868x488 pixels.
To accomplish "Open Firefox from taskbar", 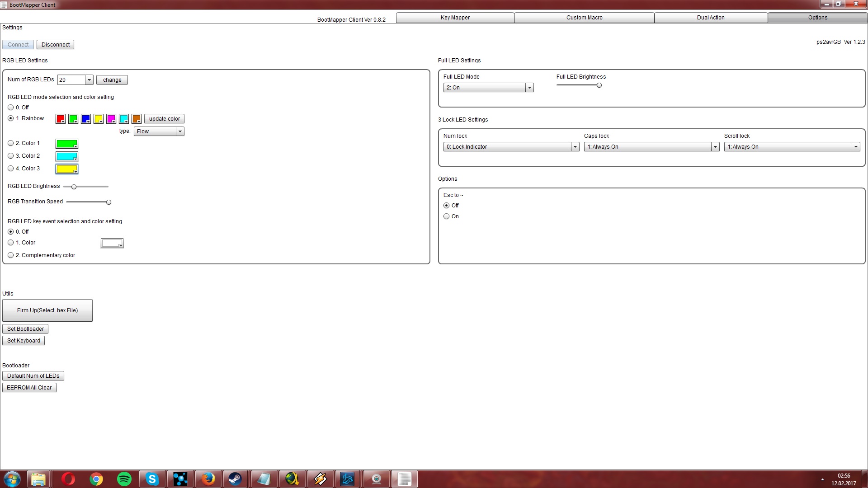I will coord(208,479).
